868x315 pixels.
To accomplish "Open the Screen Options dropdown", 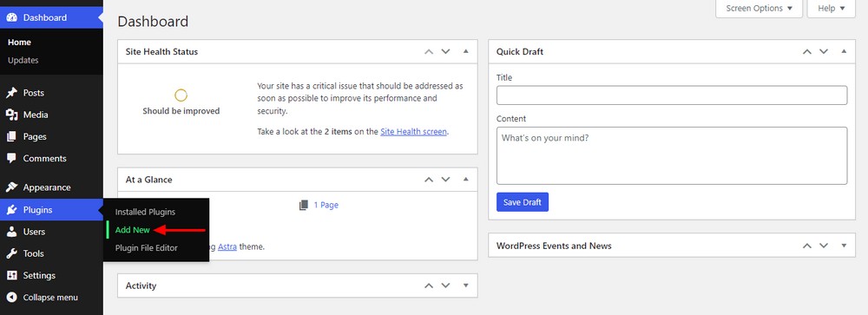I will 759,9.
